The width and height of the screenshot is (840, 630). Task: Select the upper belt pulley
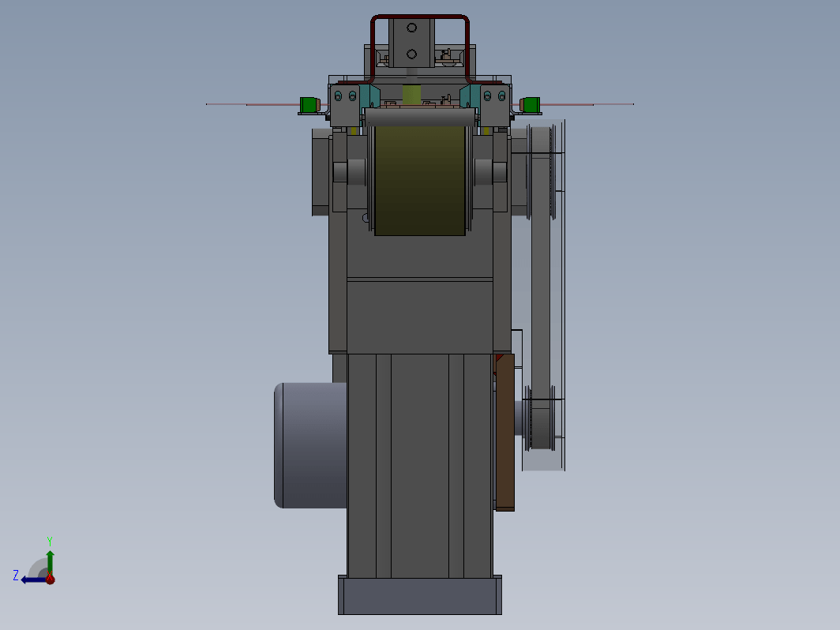click(x=541, y=171)
